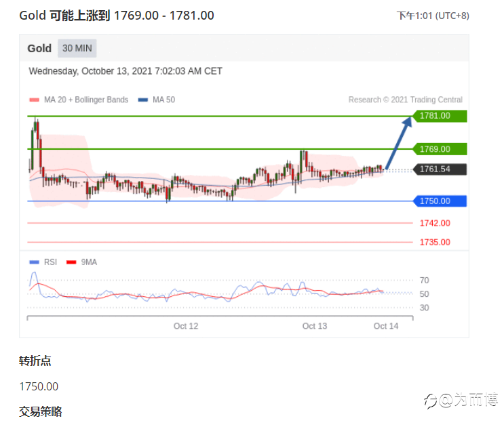Click the MA 50 legend text
The height and width of the screenshot is (427, 504).
click(x=164, y=100)
